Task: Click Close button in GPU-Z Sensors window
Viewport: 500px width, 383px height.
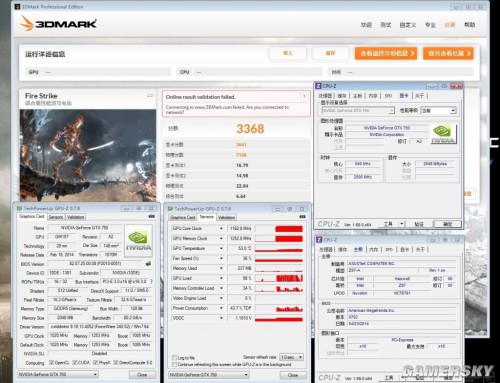Action: tap(293, 375)
